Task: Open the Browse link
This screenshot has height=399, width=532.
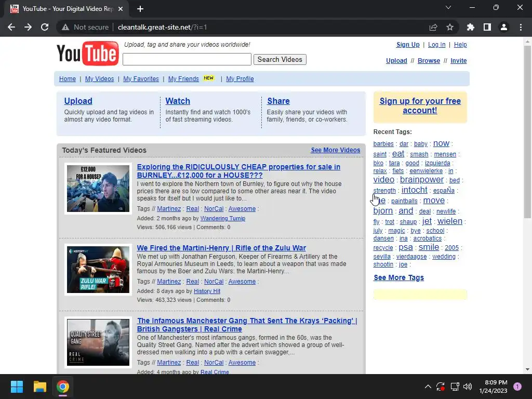Action: 429,61
